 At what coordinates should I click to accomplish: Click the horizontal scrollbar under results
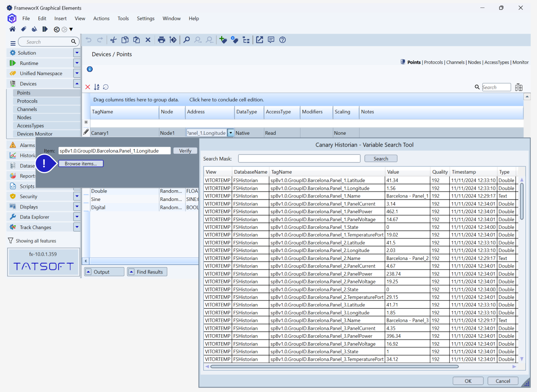pyautogui.click(x=334, y=367)
